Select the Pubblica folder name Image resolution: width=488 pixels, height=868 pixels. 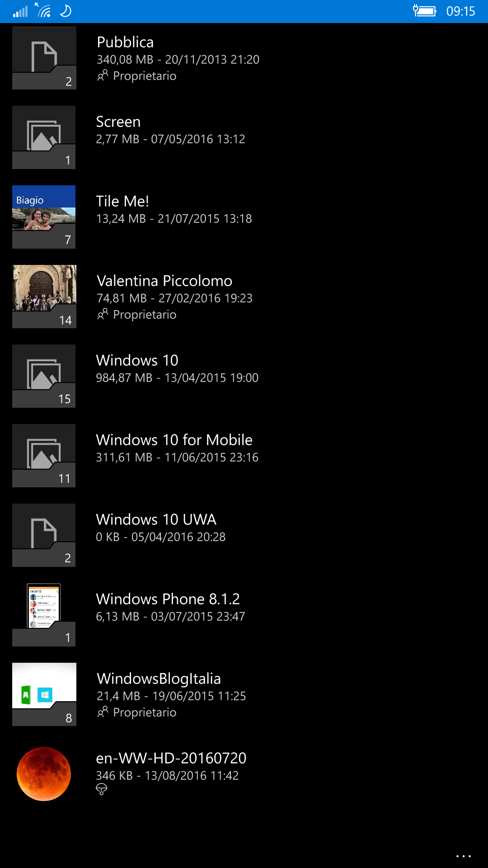(125, 42)
